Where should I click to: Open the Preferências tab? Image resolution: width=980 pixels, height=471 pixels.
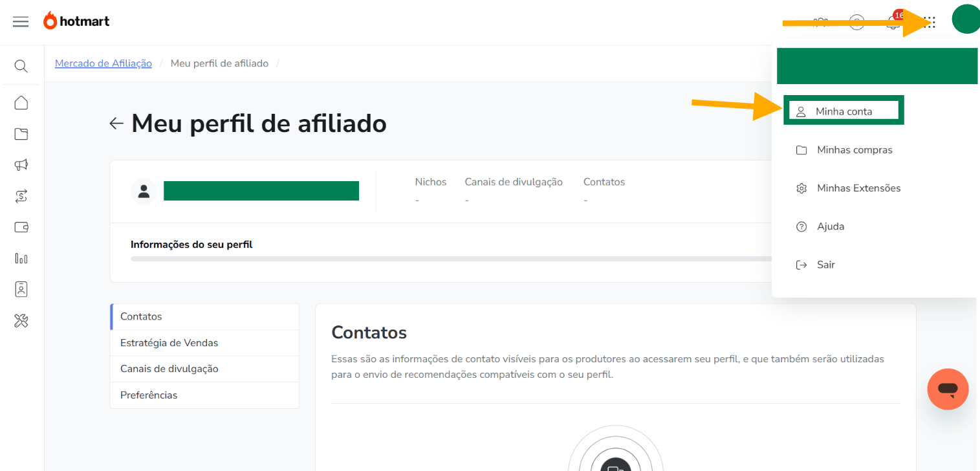pos(205,395)
